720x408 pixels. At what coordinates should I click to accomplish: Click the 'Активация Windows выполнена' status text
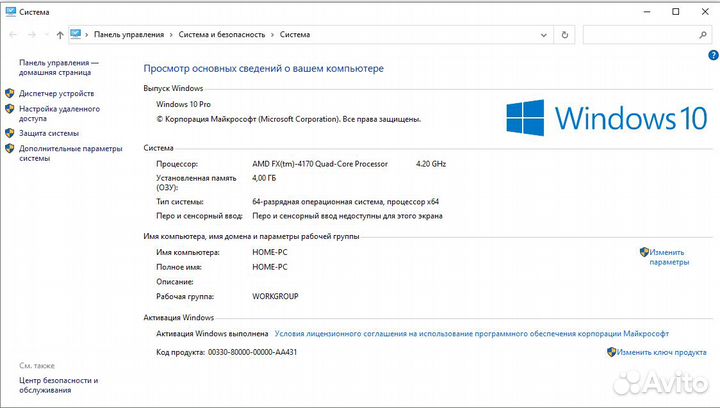[212, 334]
